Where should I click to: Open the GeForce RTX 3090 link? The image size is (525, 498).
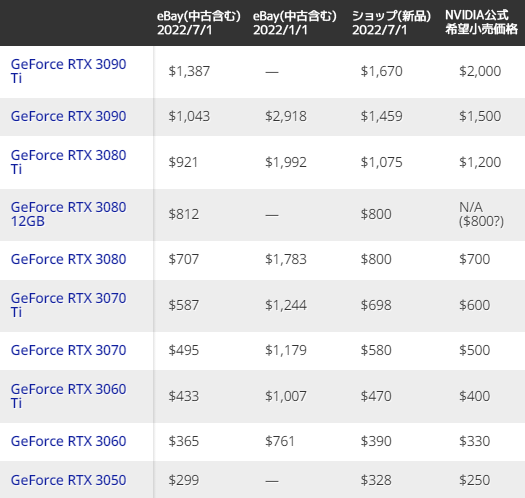point(68,116)
